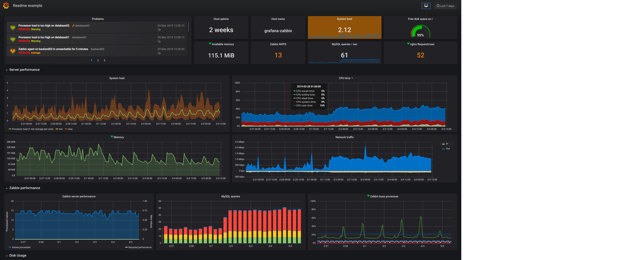Click the Grafana logo icon top left
644x260 pixels.
[x=6, y=5]
